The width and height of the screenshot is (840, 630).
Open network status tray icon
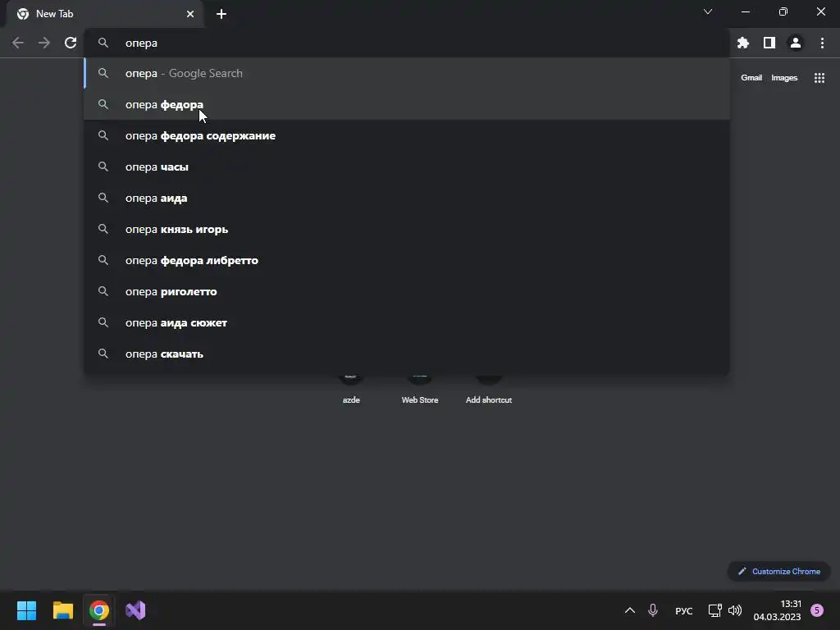tap(715, 610)
